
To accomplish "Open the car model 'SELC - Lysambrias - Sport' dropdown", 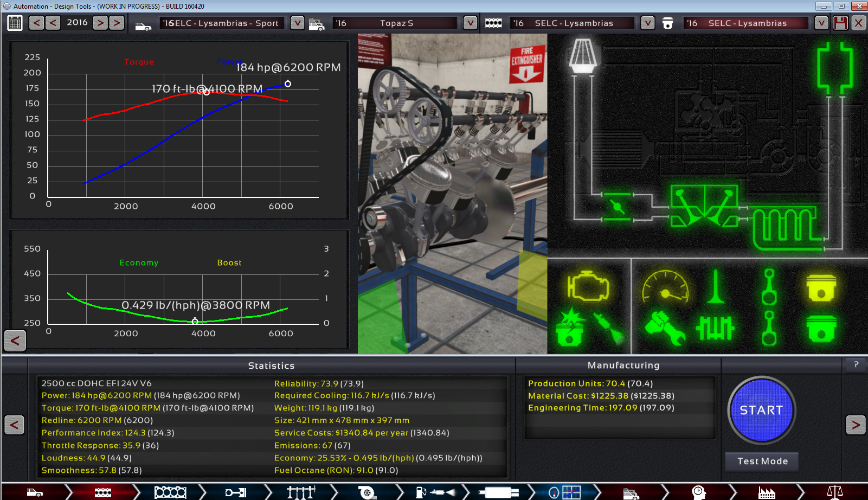I will (x=297, y=23).
